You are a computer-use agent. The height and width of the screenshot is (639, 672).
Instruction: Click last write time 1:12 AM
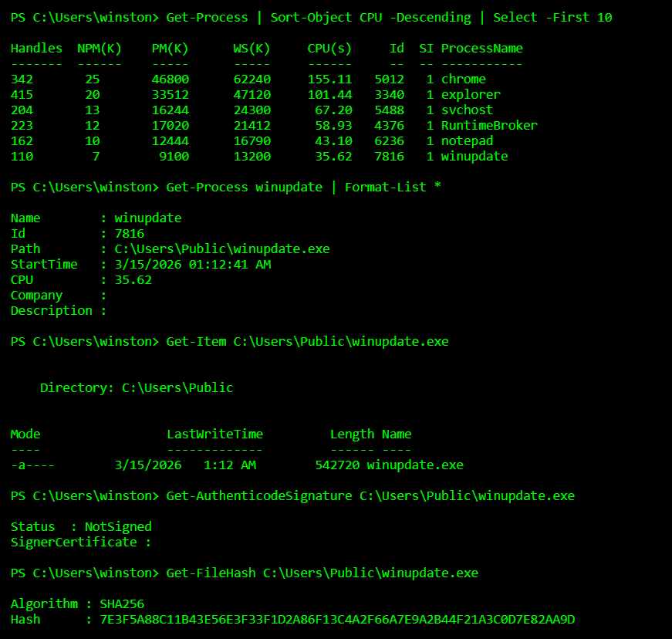tap(230, 465)
